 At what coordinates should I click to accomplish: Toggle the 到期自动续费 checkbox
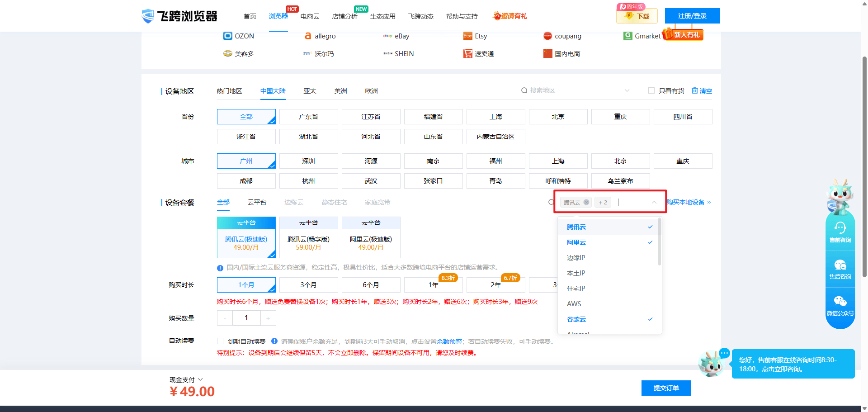click(x=220, y=341)
